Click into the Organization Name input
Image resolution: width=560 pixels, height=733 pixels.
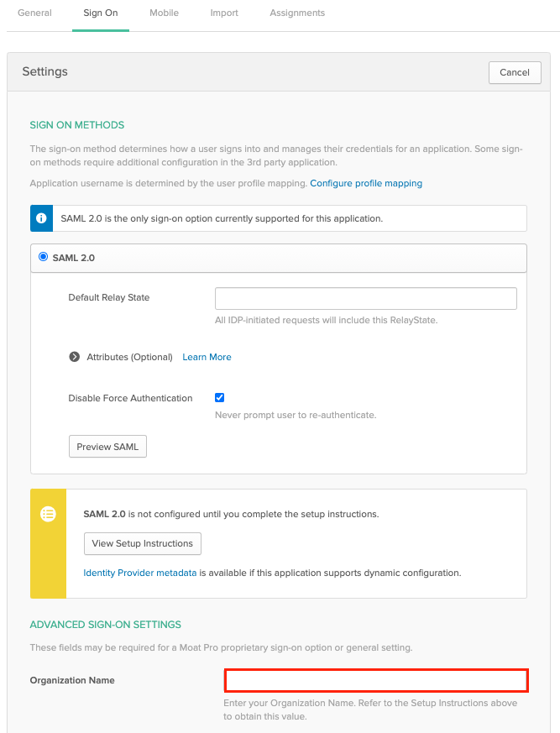(x=375, y=680)
